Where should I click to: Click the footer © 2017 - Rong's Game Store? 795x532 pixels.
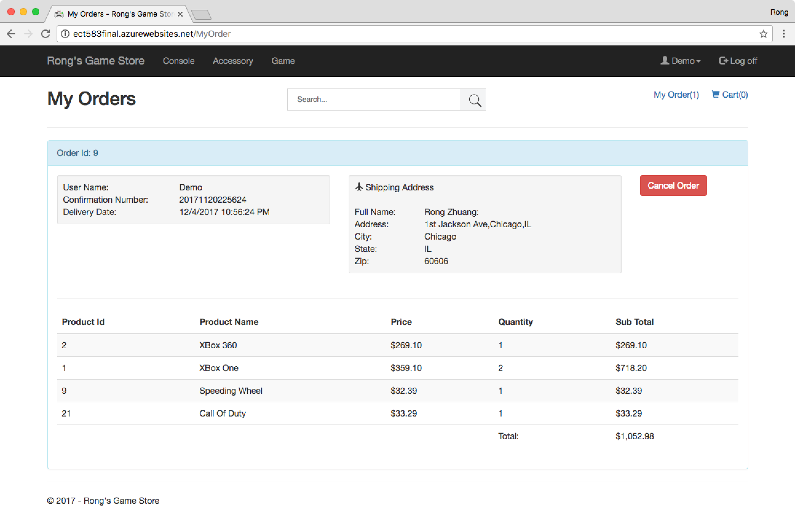coord(103,500)
